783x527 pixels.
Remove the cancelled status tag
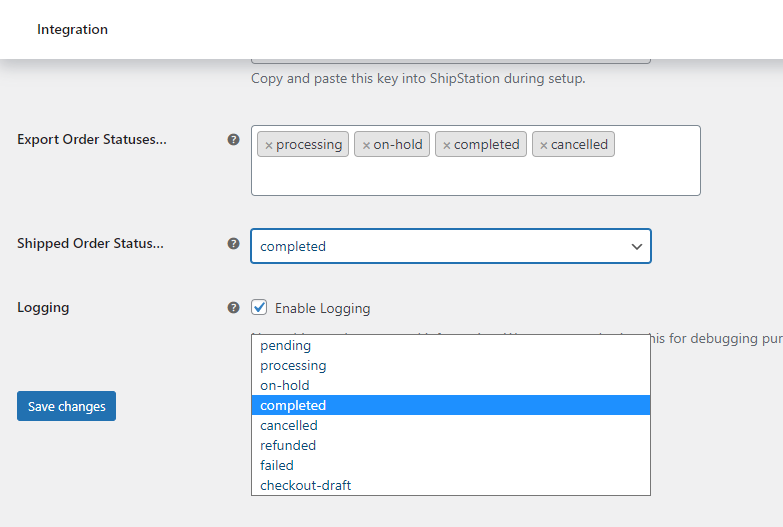coord(544,145)
